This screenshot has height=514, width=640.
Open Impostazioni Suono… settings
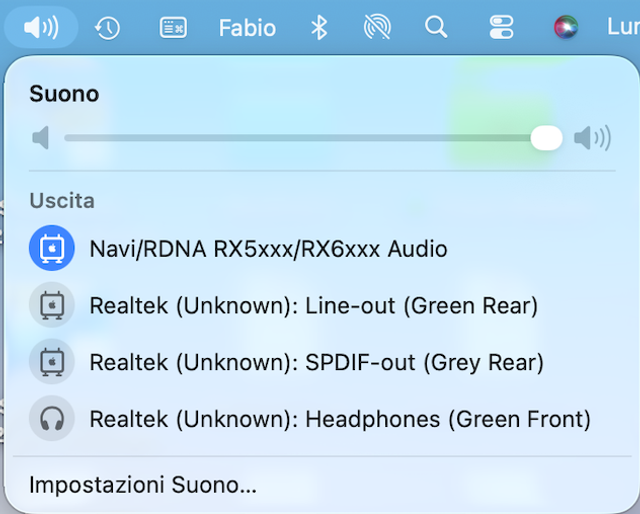[143, 485]
